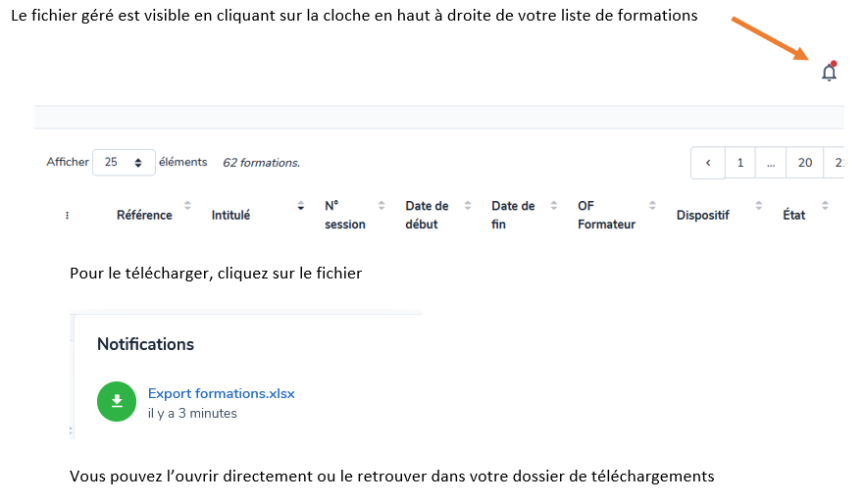The width and height of the screenshot is (865, 504).
Task: Download the Export formations.xlsx file link
Action: coord(221,393)
